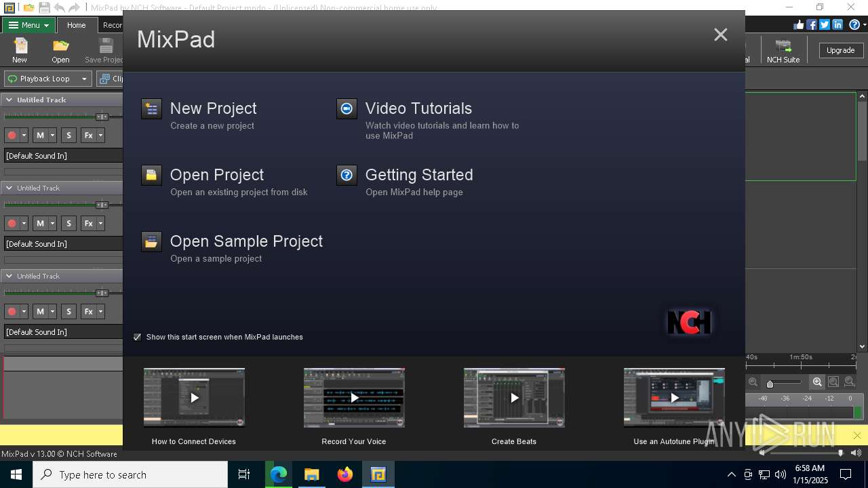The image size is (868, 488).
Task: Click the undo arrow in title bar
Action: (59, 7)
